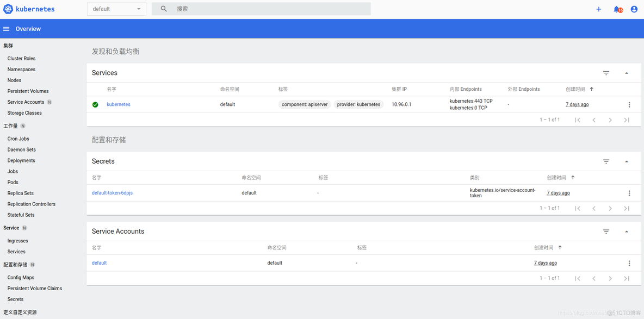644x319 pixels.
Task: Click next page arrow in Service Accounts
Action: pyautogui.click(x=610, y=278)
